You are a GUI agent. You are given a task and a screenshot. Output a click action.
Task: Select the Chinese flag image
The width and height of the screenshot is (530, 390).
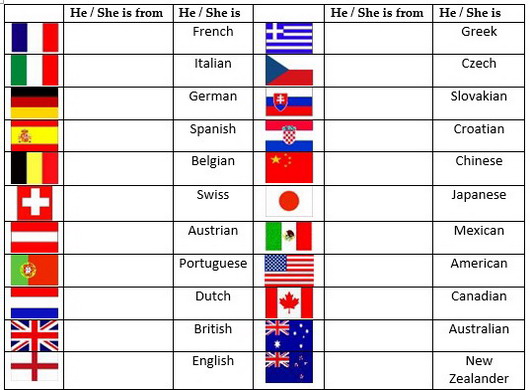click(289, 168)
